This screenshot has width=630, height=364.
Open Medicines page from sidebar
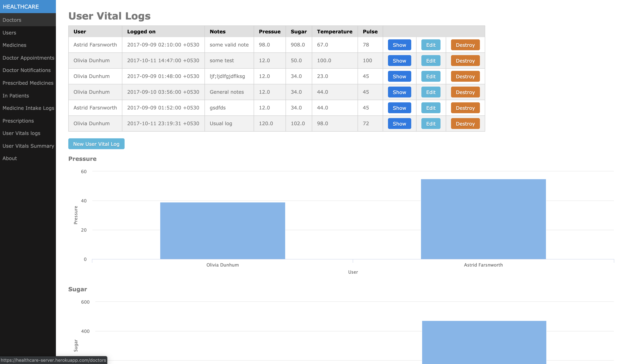[14, 45]
